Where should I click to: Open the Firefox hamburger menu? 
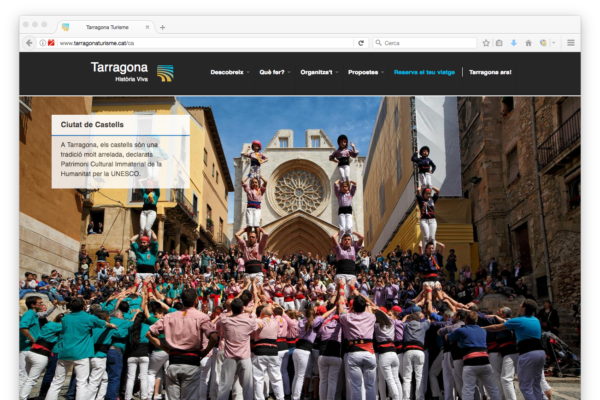pyautogui.click(x=571, y=43)
